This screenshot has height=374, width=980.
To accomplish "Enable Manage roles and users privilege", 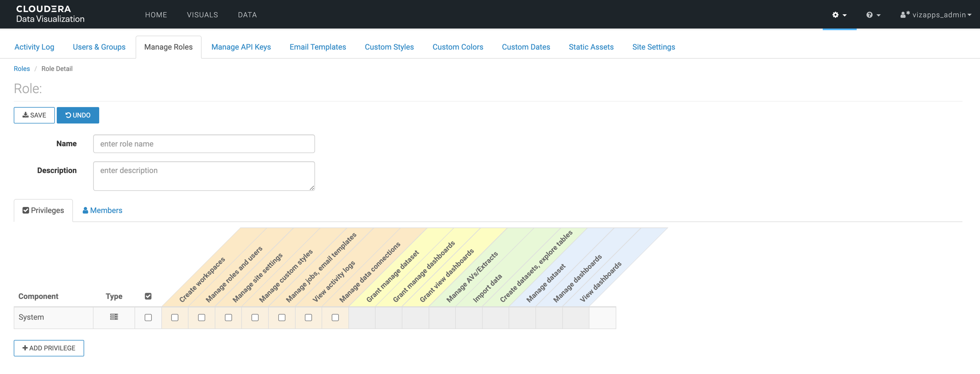I will [202, 317].
